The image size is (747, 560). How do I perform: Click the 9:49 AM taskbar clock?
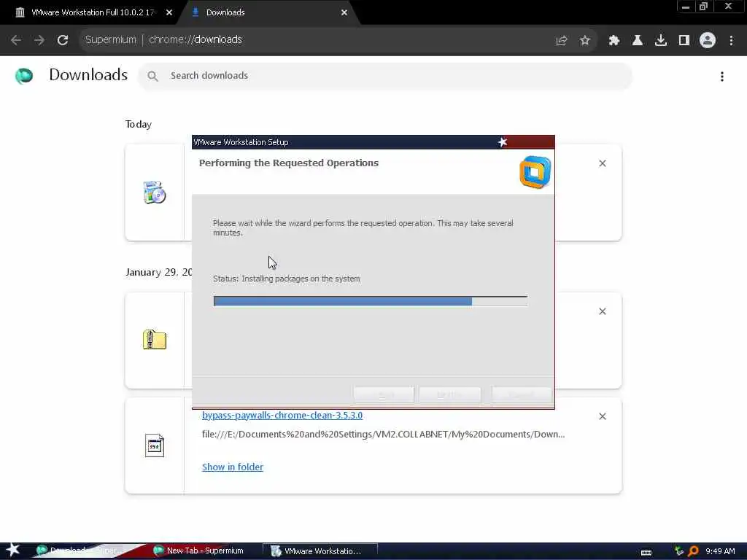point(720,551)
